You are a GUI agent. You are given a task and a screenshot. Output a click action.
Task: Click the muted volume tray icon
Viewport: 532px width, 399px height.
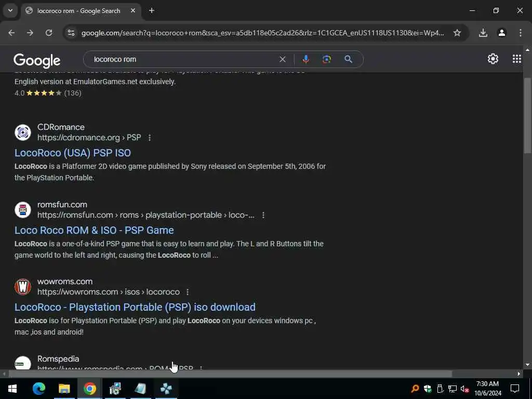(x=465, y=389)
